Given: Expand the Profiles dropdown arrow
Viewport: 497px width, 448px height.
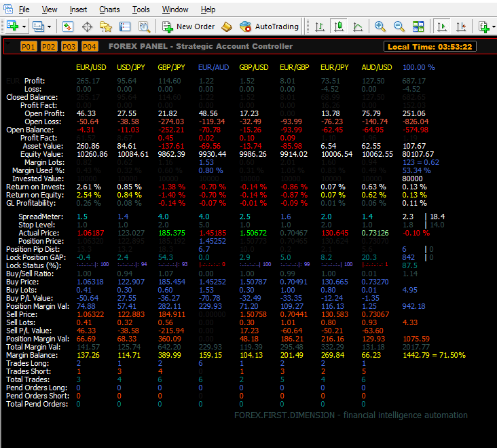Looking at the screenshot, I should click(49, 27).
